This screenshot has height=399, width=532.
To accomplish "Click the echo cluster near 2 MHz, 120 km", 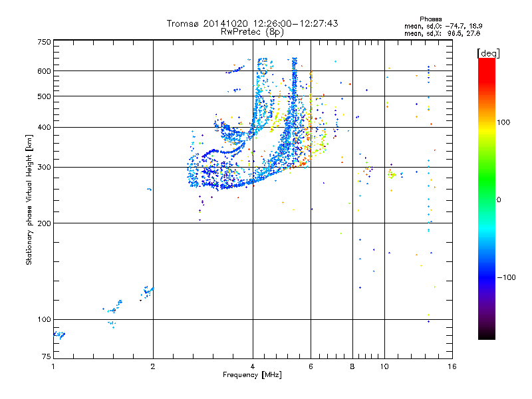I will click(147, 292).
